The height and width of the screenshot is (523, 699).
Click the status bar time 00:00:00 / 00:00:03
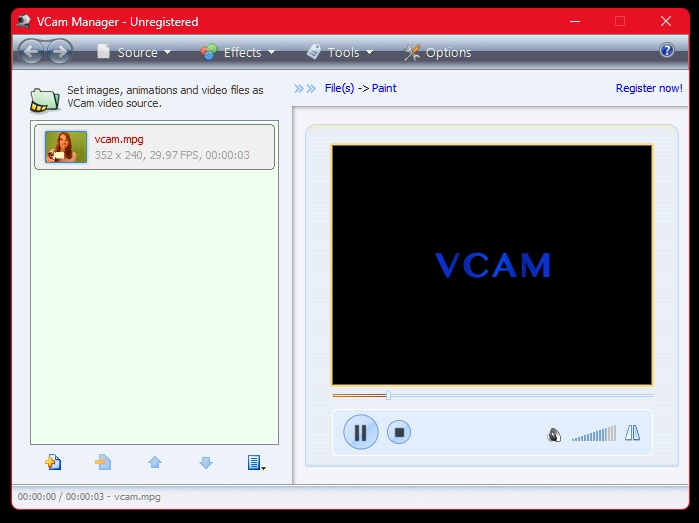[x=61, y=497]
